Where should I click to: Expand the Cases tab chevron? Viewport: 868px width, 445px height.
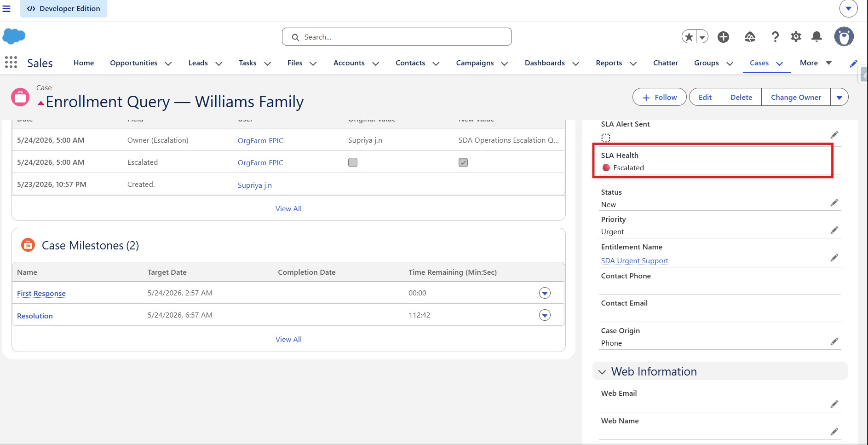(x=780, y=64)
